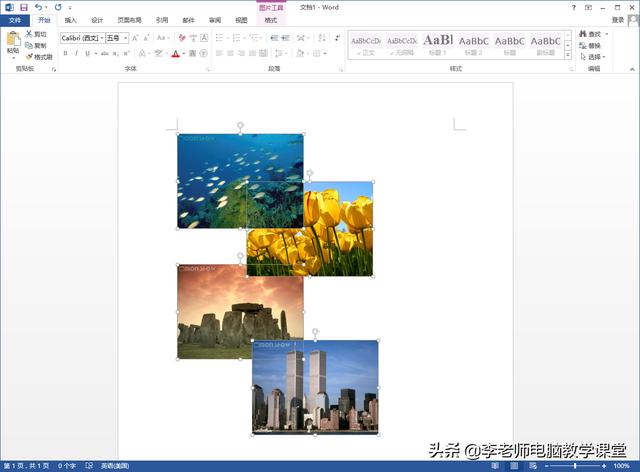Open the font size dropdown

(x=125, y=38)
